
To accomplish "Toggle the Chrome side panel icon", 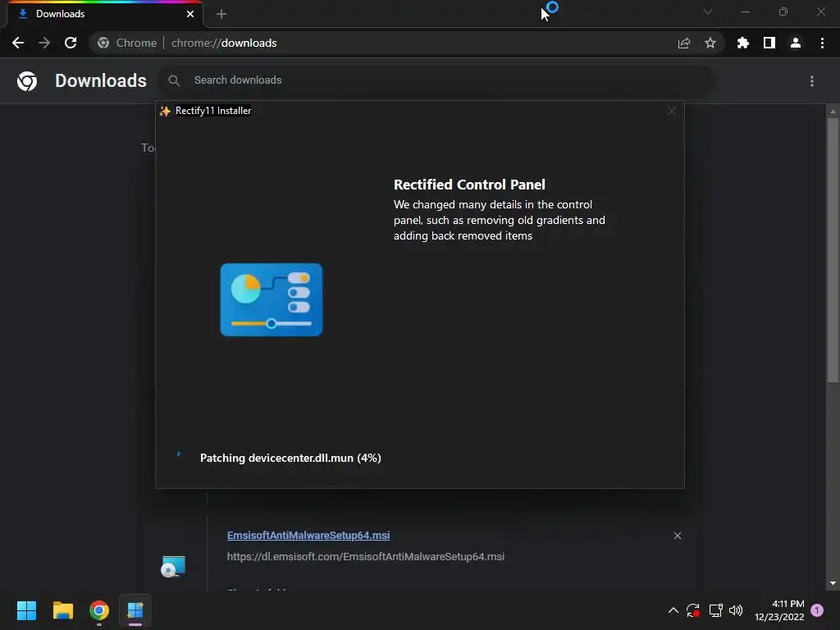I will tap(769, 43).
